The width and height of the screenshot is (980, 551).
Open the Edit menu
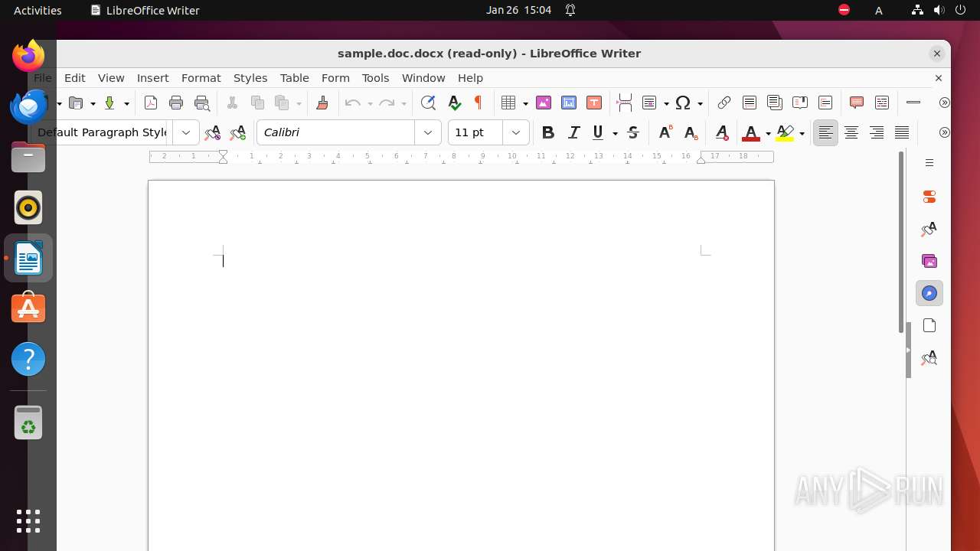[75, 78]
